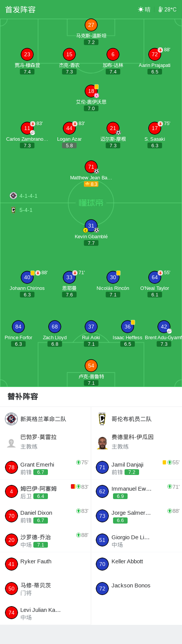This screenshot has width=182, height=644.
Task: Open substitute Daniel Dixon row
Action: point(46,516)
